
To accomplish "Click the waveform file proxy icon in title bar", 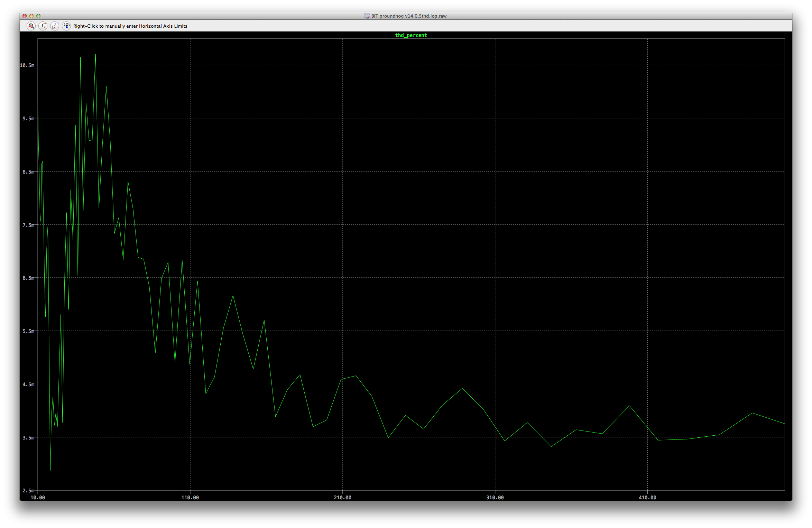I will pyautogui.click(x=367, y=16).
